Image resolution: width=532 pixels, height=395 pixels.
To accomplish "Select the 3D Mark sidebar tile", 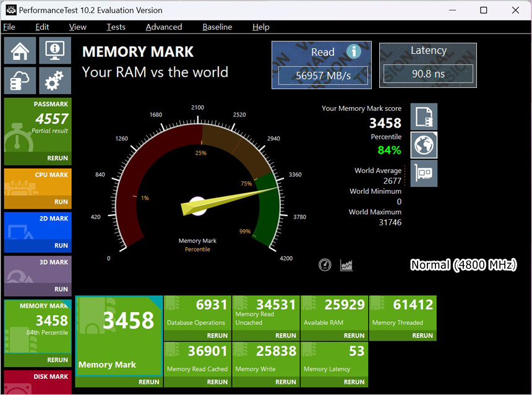I will click(x=38, y=272).
